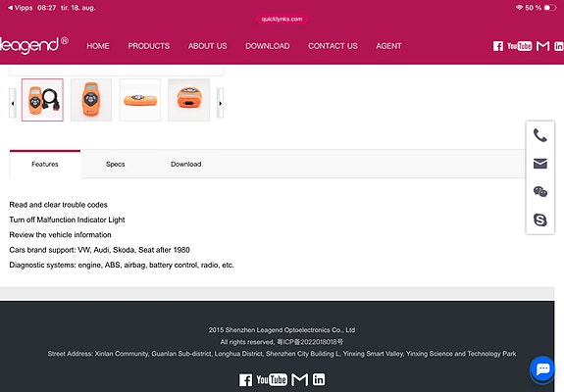
Task: Show previous product thumbnails with left arrow
Action: click(13, 103)
